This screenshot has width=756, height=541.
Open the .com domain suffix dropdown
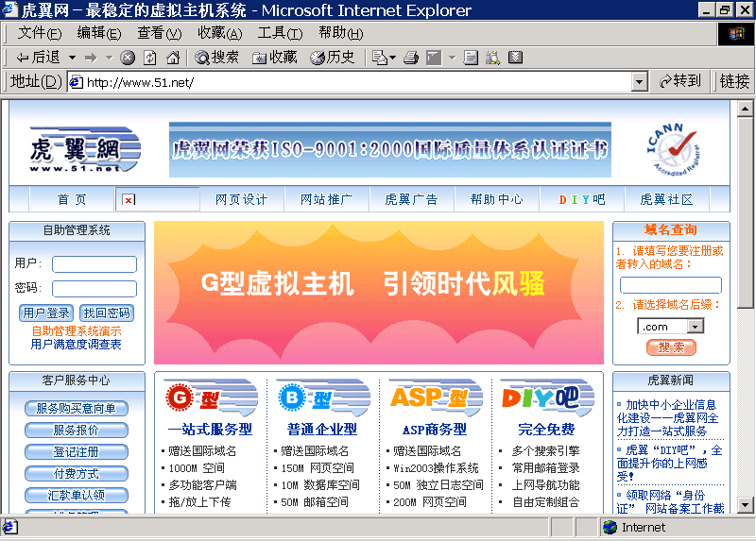point(695,327)
